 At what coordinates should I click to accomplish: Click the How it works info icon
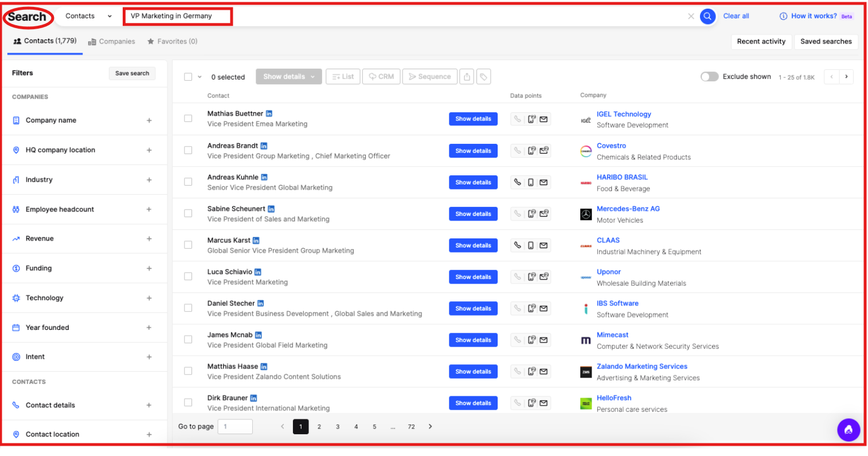point(783,16)
